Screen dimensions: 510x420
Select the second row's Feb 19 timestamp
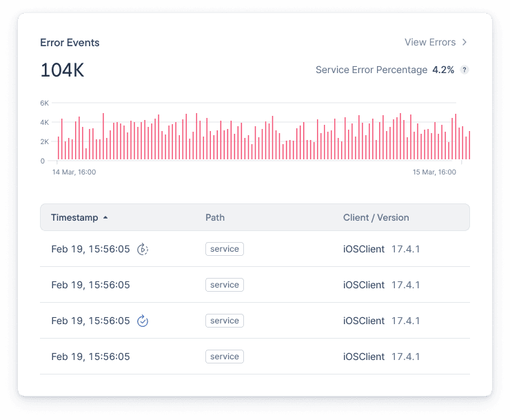[x=90, y=285]
